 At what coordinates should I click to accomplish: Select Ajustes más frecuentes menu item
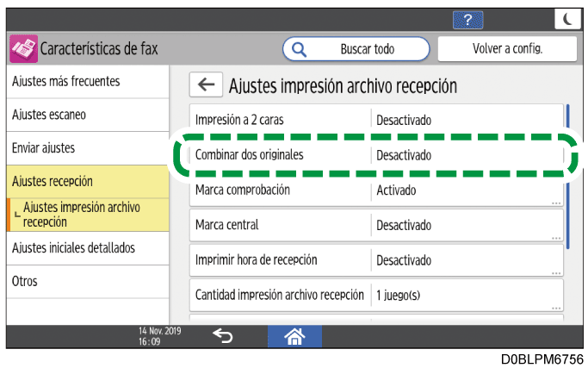(88, 82)
